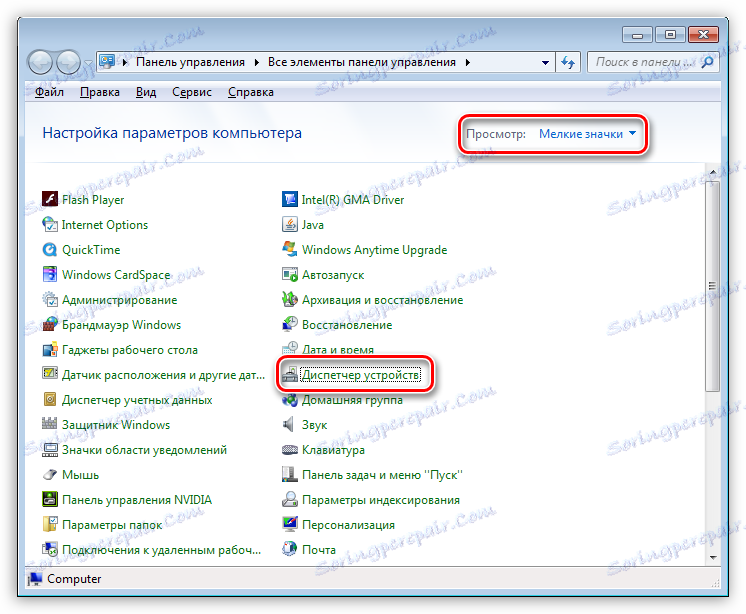
Task: Expand the address bar history dropdown arrow
Action: [x=545, y=62]
